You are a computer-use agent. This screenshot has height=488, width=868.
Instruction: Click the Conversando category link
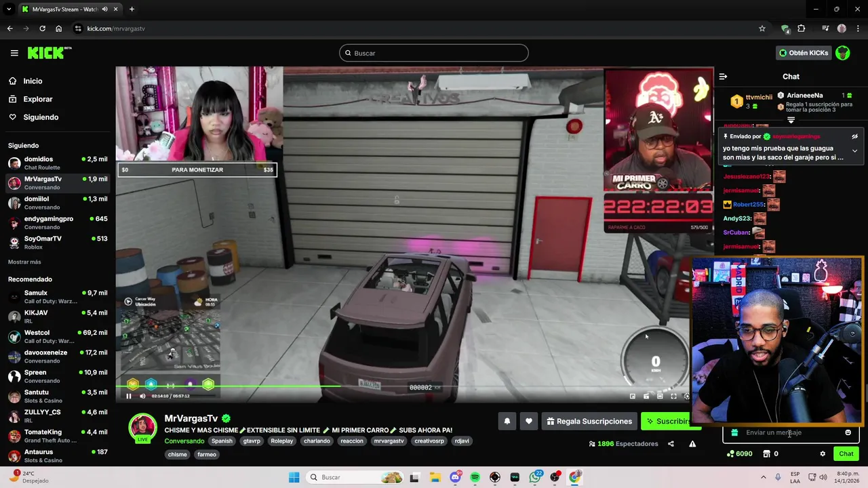click(184, 441)
